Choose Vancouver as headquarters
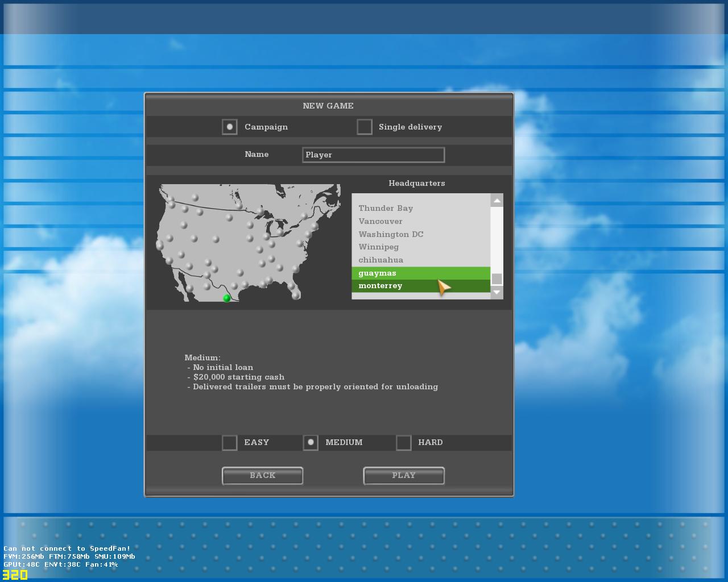 point(380,221)
